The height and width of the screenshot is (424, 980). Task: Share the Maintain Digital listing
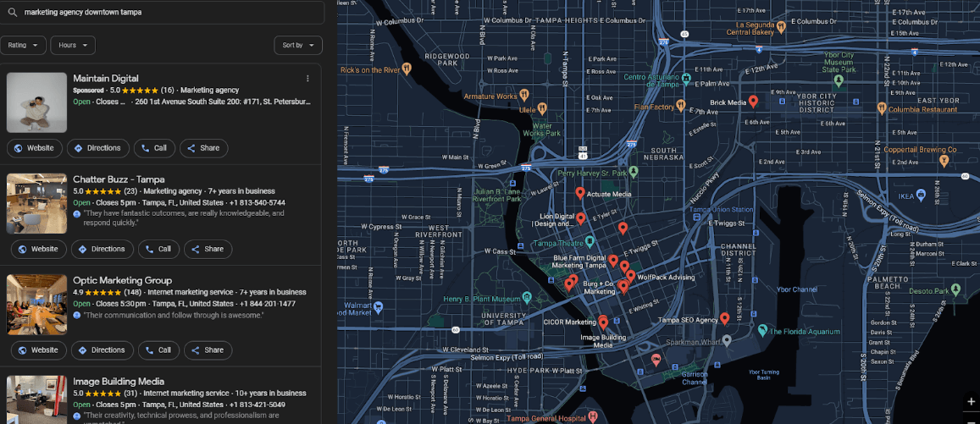[x=204, y=148]
